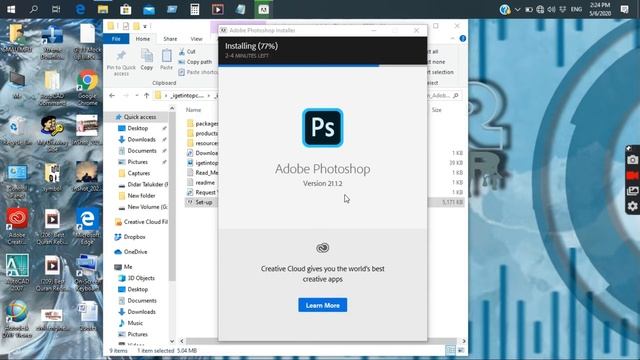The height and width of the screenshot is (360, 640).
Task: Click the Creative Cloud logo in the installer
Action: click(x=322, y=248)
